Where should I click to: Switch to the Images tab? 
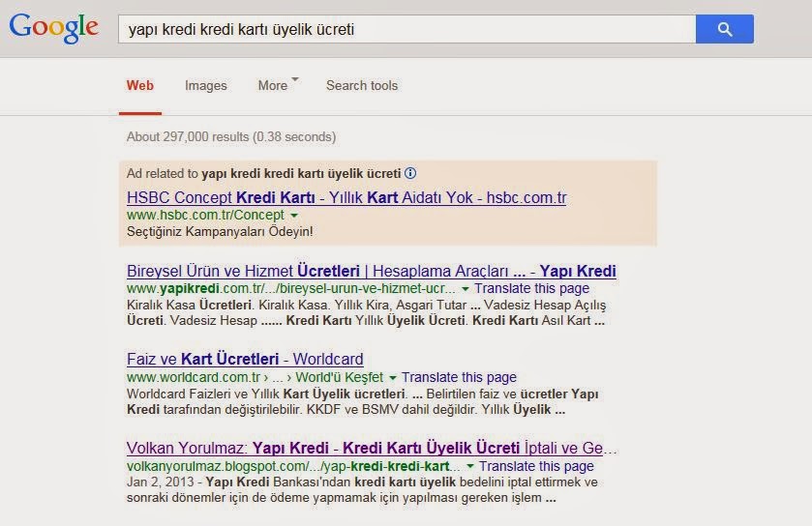205,85
